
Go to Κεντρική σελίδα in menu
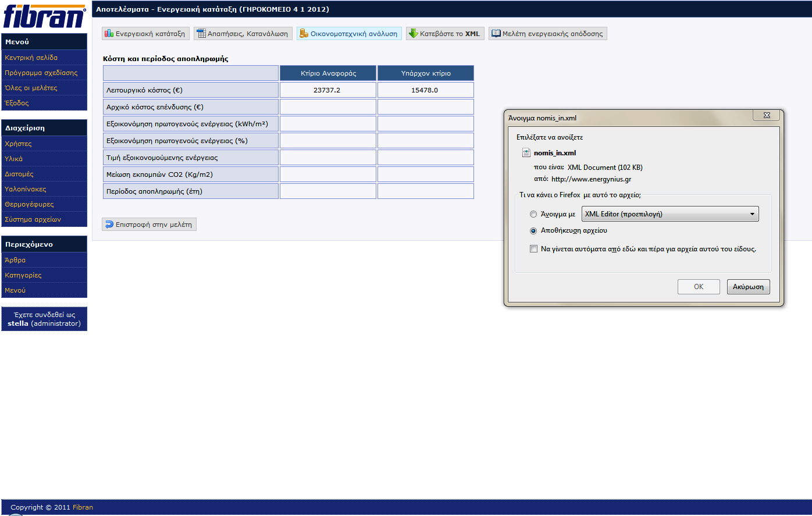[31, 58]
